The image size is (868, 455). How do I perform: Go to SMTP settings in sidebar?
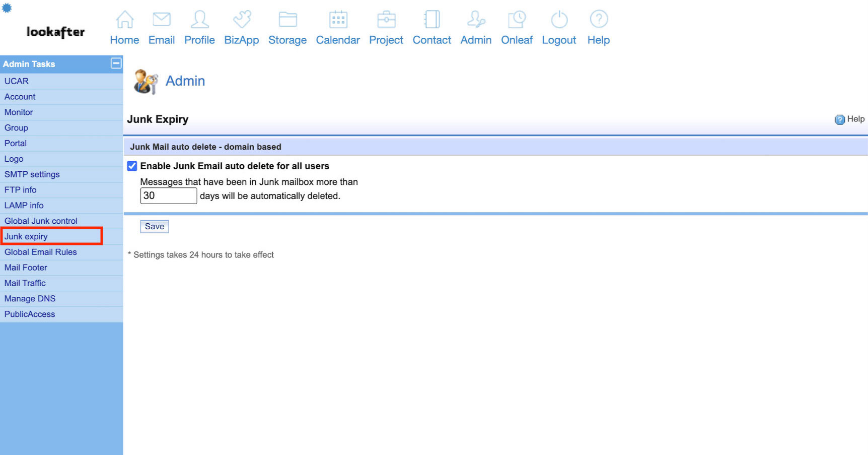coord(32,174)
